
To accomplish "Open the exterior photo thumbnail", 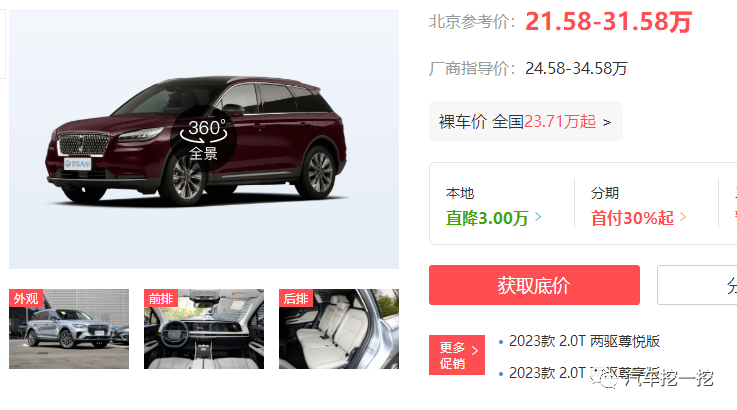I will click(69, 329).
